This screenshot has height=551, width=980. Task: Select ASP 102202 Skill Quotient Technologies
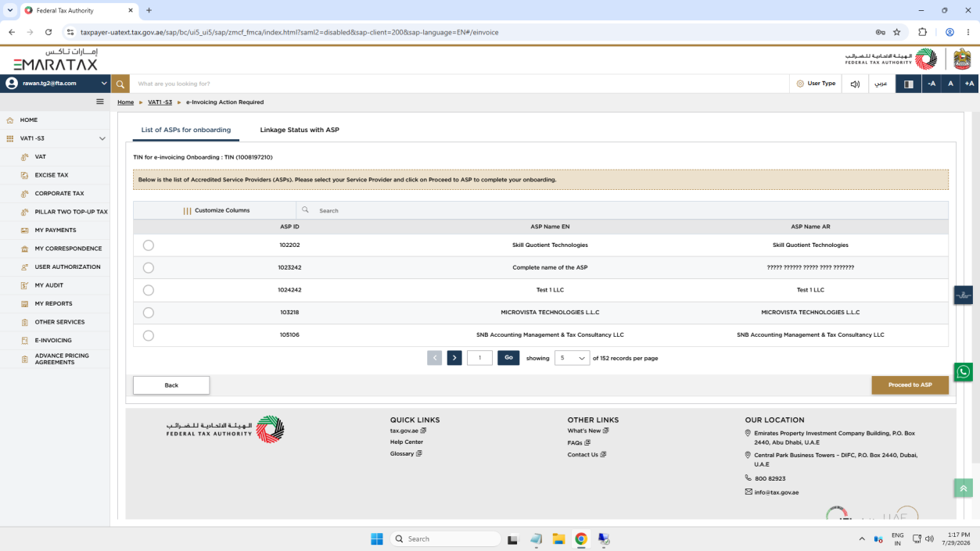pos(149,245)
